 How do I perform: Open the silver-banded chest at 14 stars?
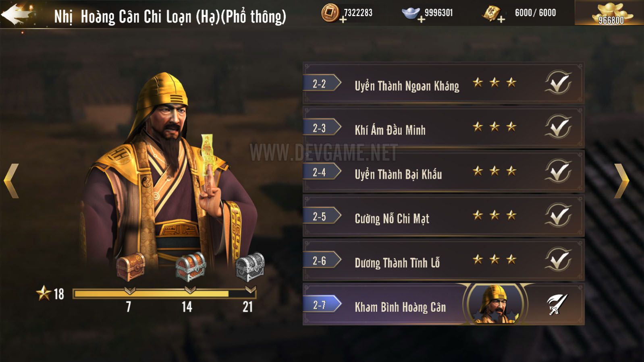pyautogui.click(x=191, y=267)
